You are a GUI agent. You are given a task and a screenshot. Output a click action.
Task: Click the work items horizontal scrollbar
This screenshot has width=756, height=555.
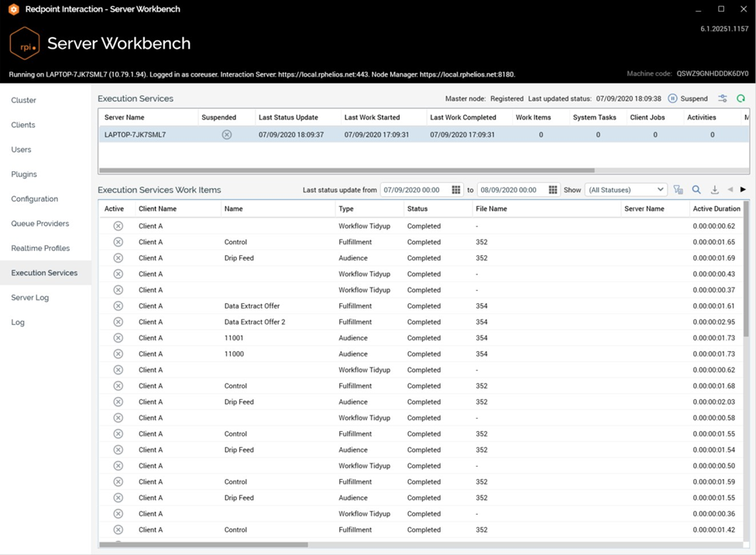coord(204,545)
